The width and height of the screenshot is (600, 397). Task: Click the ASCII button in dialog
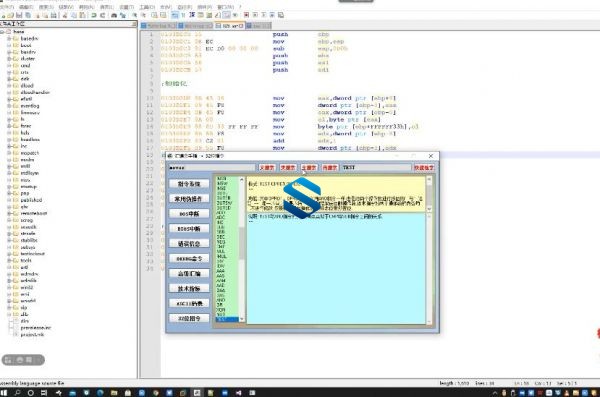[x=189, y=303]
